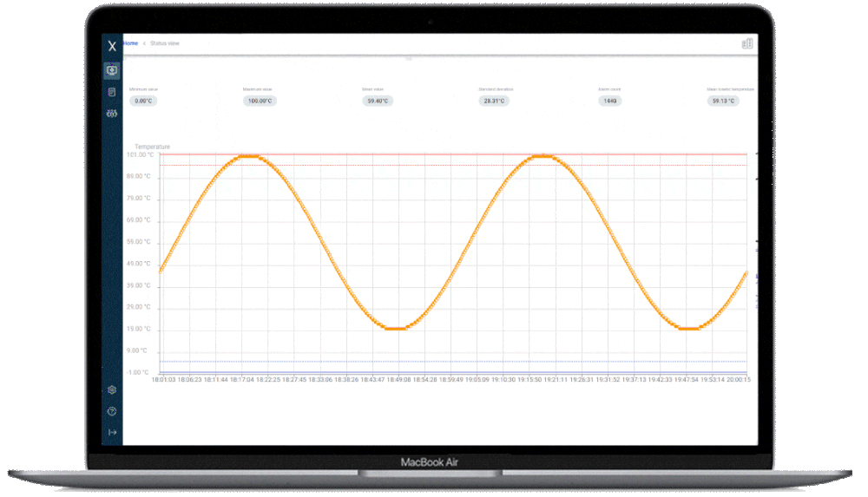Click the -1.00 °C axis label
The image size is (868, 497).
(x=138, y=372)
